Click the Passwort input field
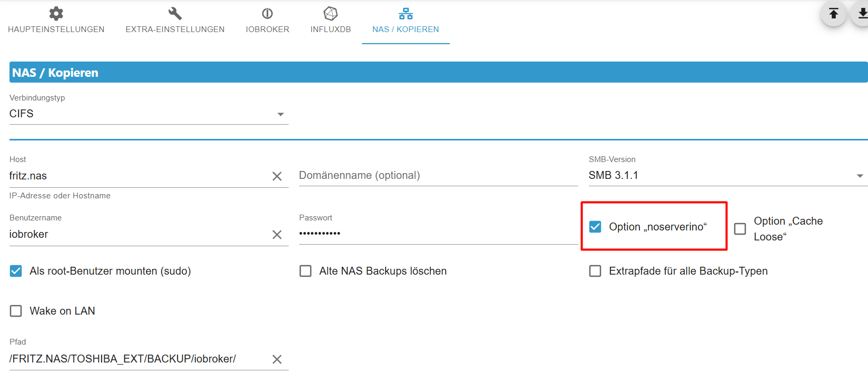The height and width of the screenshot is (383, 868). (x=438, y=234)
